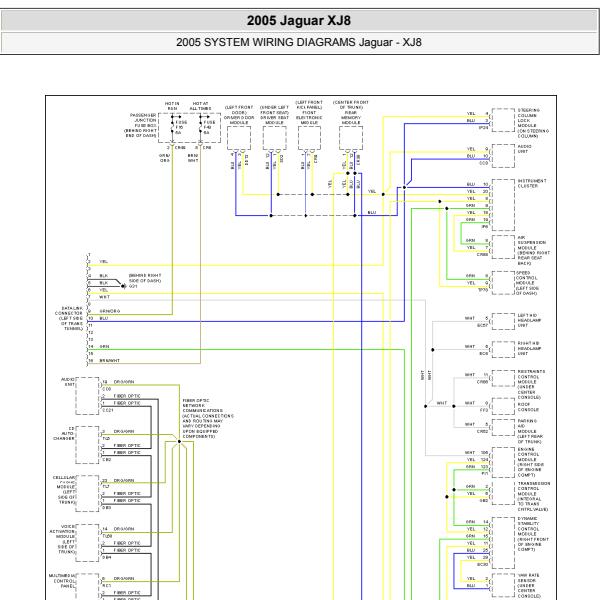The image size is (602, 600).
Task: Click 'BLU' label at data link pin 10
Action: (x=104, y=318)
